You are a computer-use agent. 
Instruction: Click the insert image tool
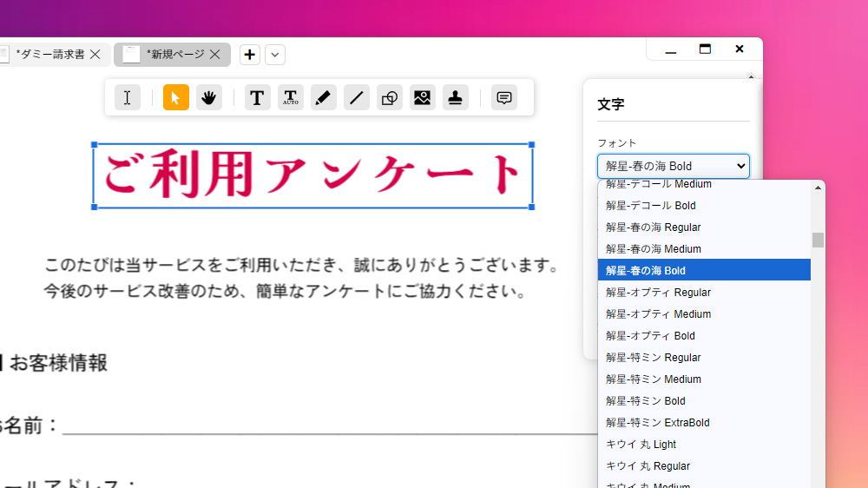[423, 98]
